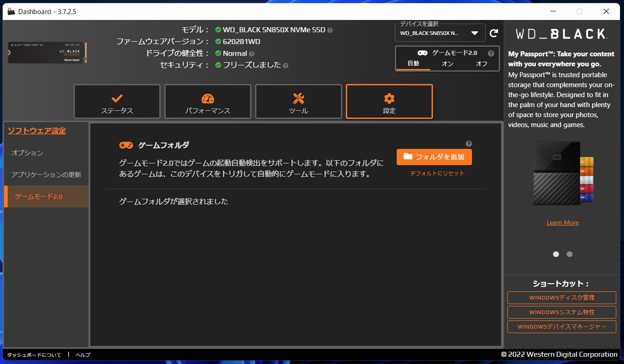This screenshot has width=624, height=364.
Task: Click フォルダを追加 button
Action: tap(434, 157)
